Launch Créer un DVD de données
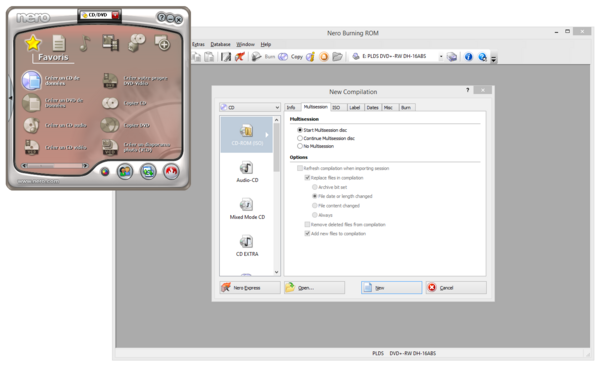Image resolution: width=600 pixels, height=365 pixels. [53, 103]
